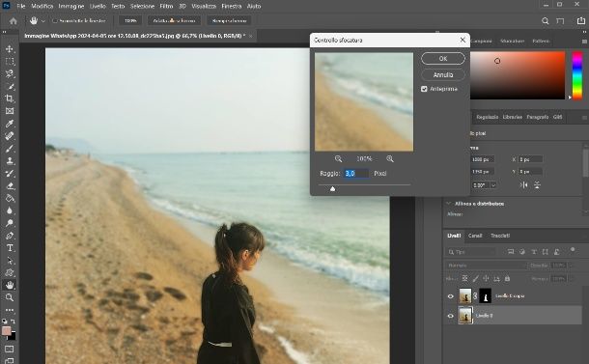Select the Paint Bucket tool

(x=10, y=198)
